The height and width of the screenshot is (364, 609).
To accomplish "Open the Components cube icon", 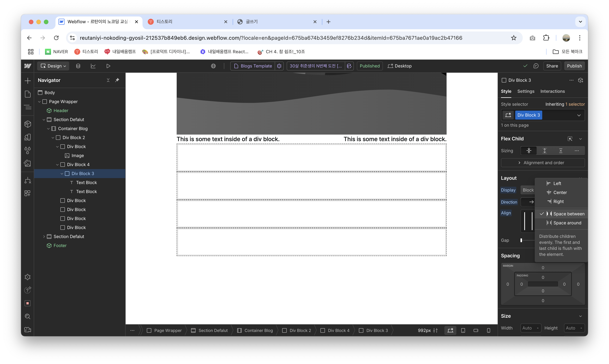I will point(28,124).
